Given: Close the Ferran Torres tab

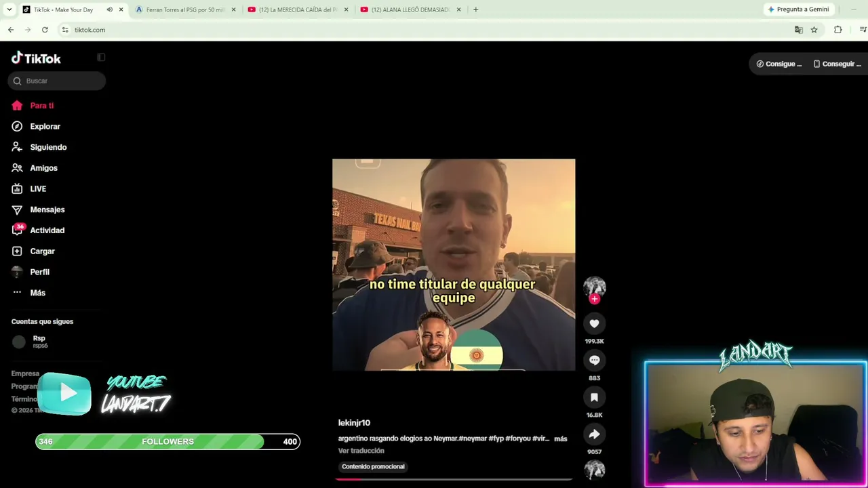Looking at the screenshot, I should click(234, 9).
